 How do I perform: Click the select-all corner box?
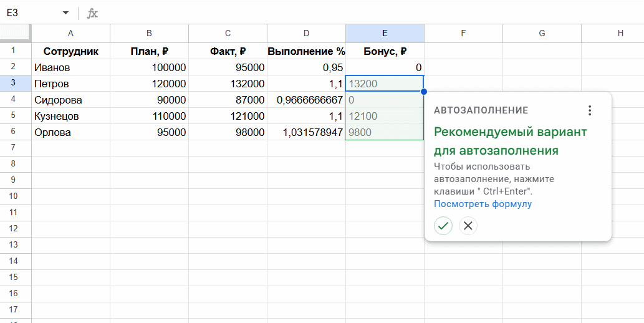click(16, 33)
